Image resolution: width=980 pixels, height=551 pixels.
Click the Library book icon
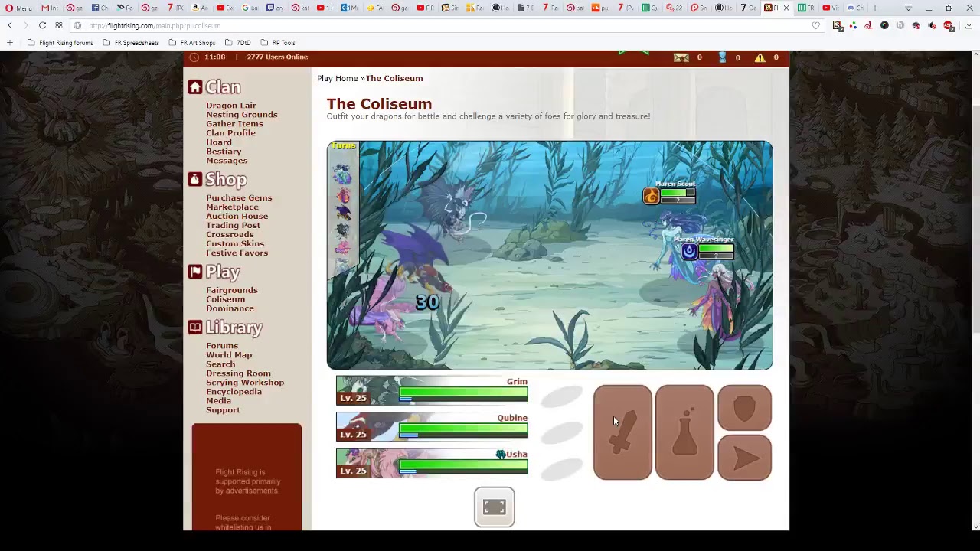(x=195, y=328)
